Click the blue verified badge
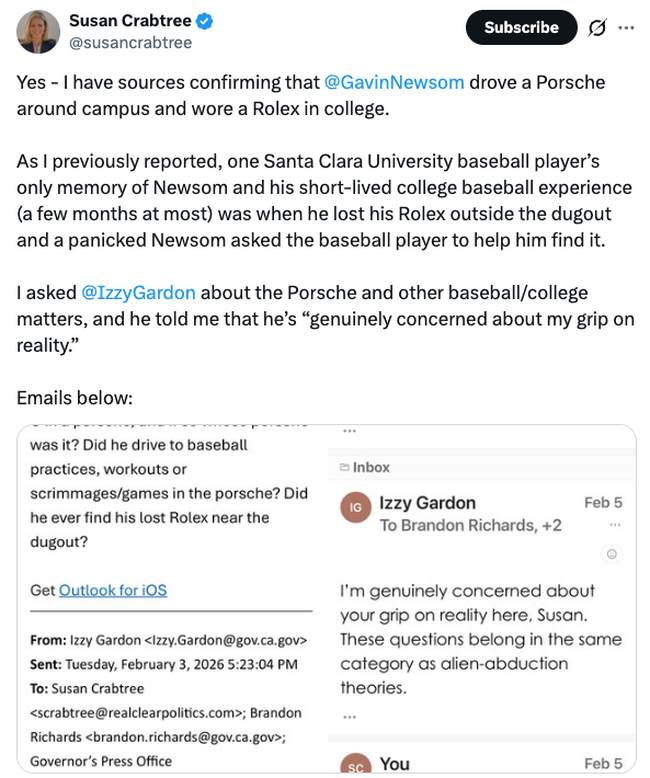650x778 pixels. pos(204,21)
